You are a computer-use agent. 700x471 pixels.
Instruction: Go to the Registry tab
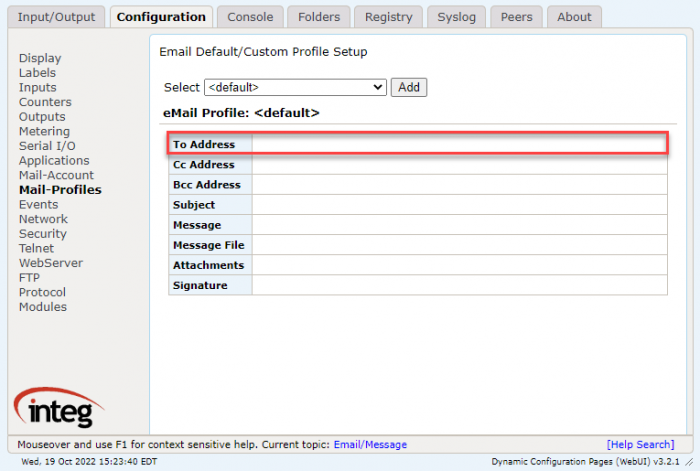(x=388, y=17)
